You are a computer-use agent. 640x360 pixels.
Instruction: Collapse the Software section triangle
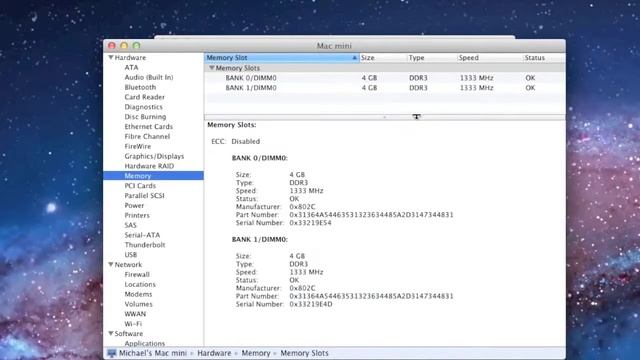click(x=111, y=333)
